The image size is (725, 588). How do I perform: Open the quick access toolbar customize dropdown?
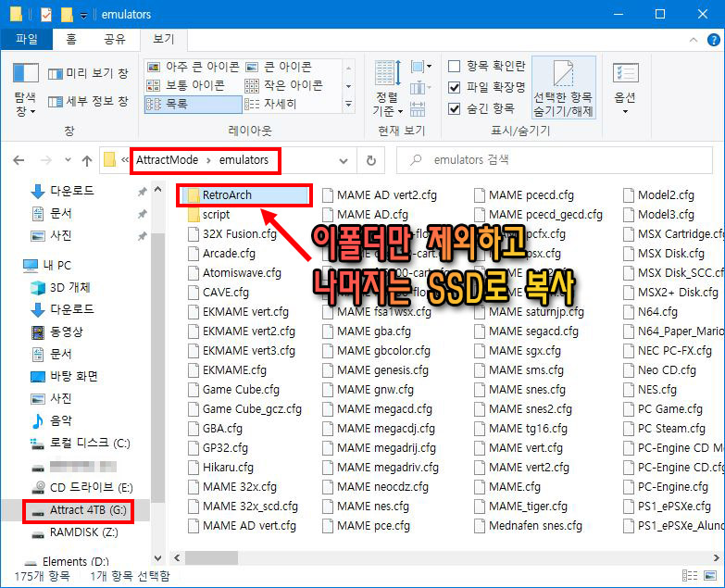point(83,15)
